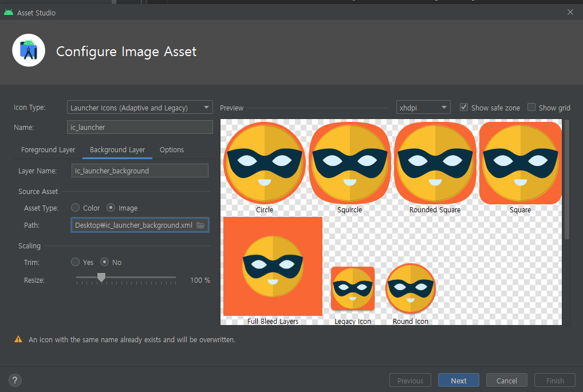This screenshot has width=583, height=392.
Task: Click the Android Studio logo icon
Action: tap(29, 50)
